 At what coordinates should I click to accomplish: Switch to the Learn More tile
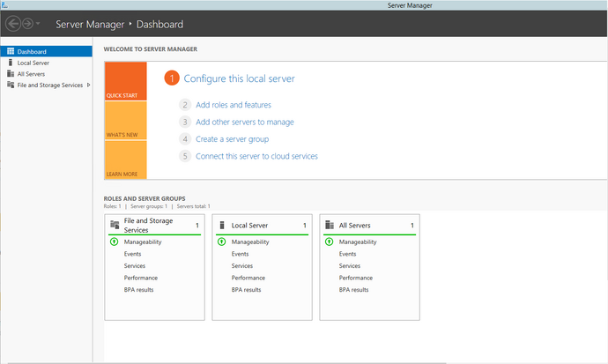[126, 160]
